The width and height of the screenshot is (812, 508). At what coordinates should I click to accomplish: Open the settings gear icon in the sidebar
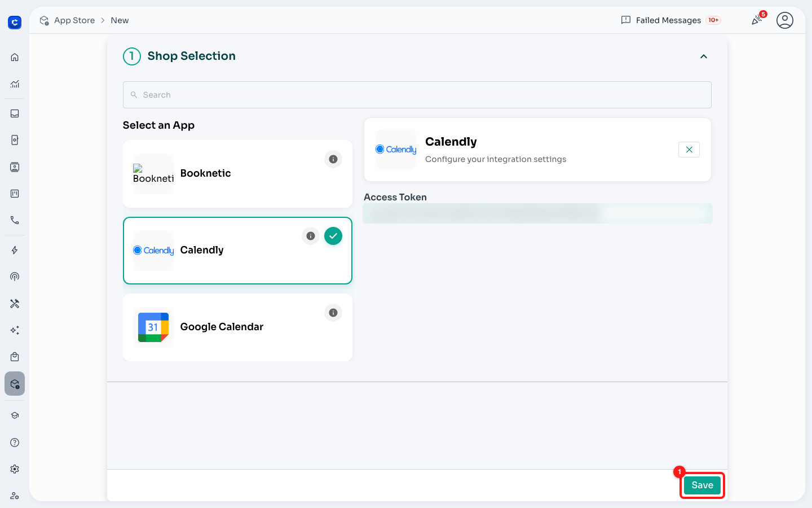(x=15, y=469)
